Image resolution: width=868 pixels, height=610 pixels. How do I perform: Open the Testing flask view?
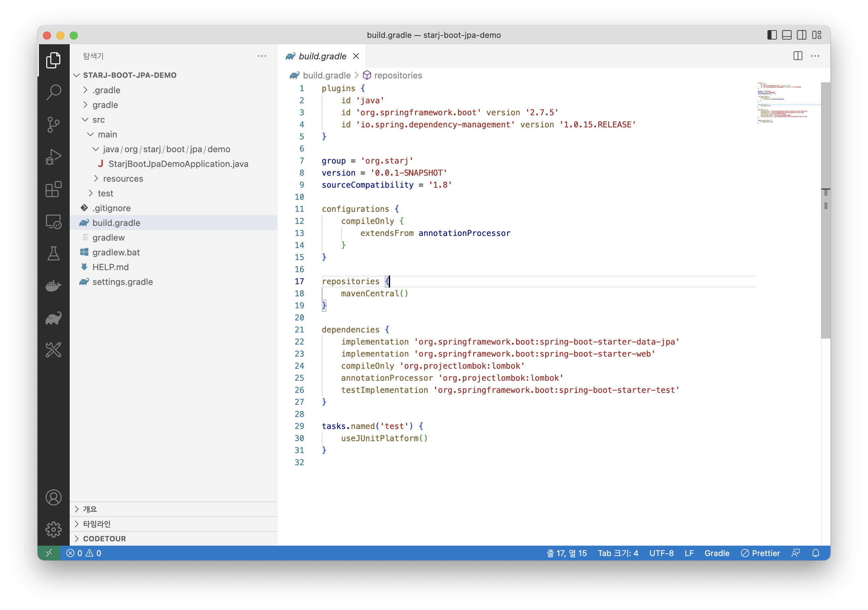click(53, 253)
